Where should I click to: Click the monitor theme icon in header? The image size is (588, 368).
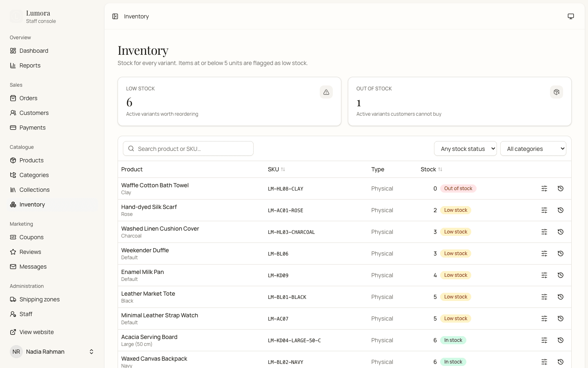point(571,16)
